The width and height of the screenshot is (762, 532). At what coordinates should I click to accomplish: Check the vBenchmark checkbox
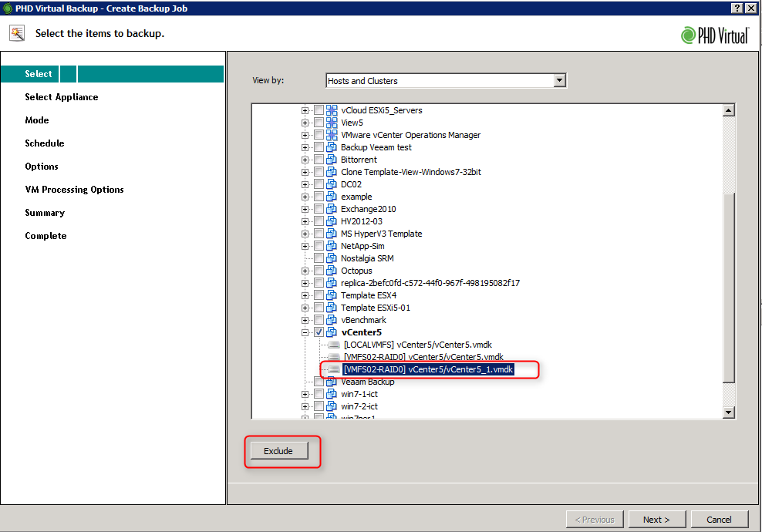pyautogui.click(x=319, y=320)
